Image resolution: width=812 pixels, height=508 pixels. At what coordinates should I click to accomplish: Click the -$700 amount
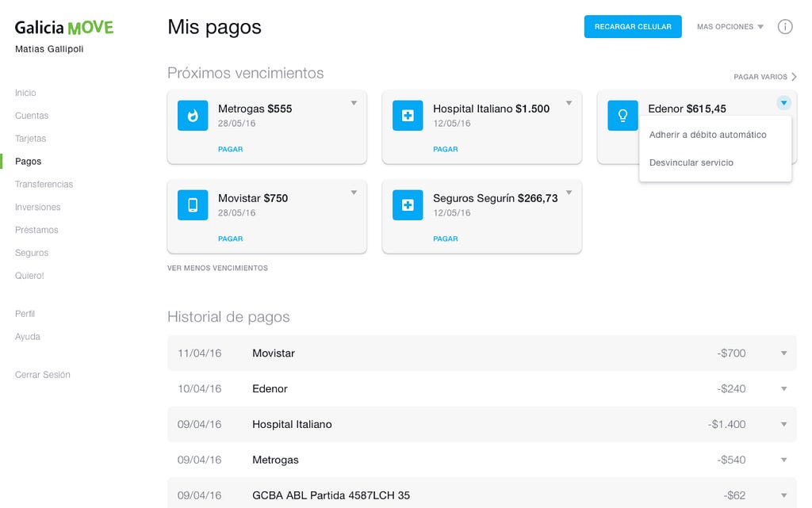point(731,353)
